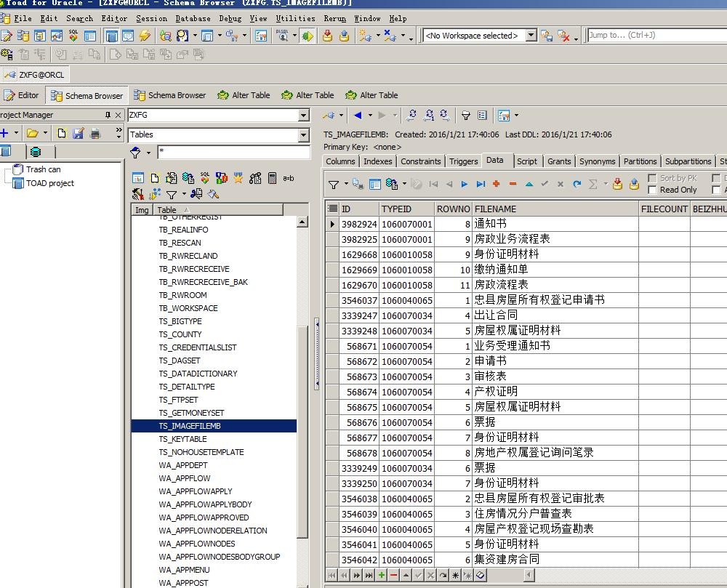This screenshot has width=727, height=588.
Task: Click the bottom navigator add record plus
Action: pyautogui.click(x=381, y=575)
